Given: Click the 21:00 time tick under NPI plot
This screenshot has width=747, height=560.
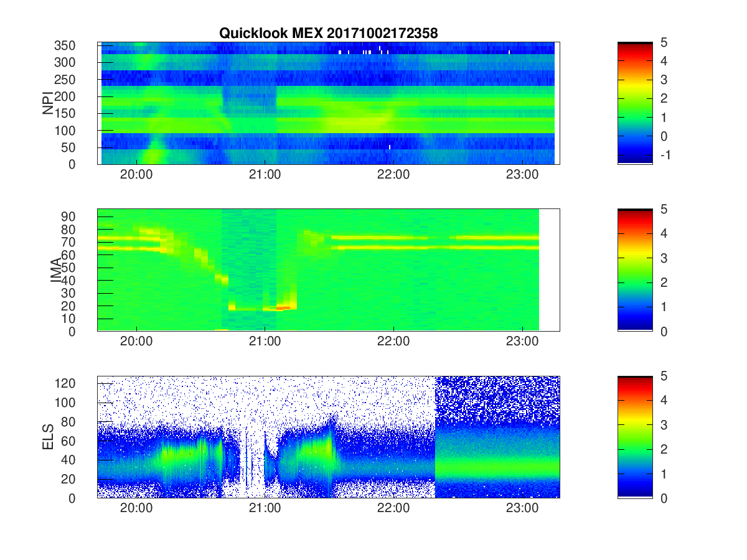Looking at the screenshot, I should (265, 175).
